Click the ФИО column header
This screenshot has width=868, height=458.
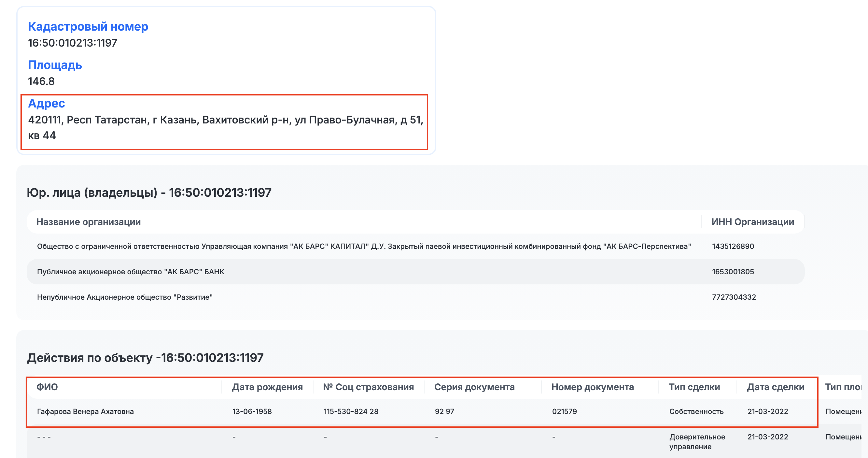pos(47,387)
